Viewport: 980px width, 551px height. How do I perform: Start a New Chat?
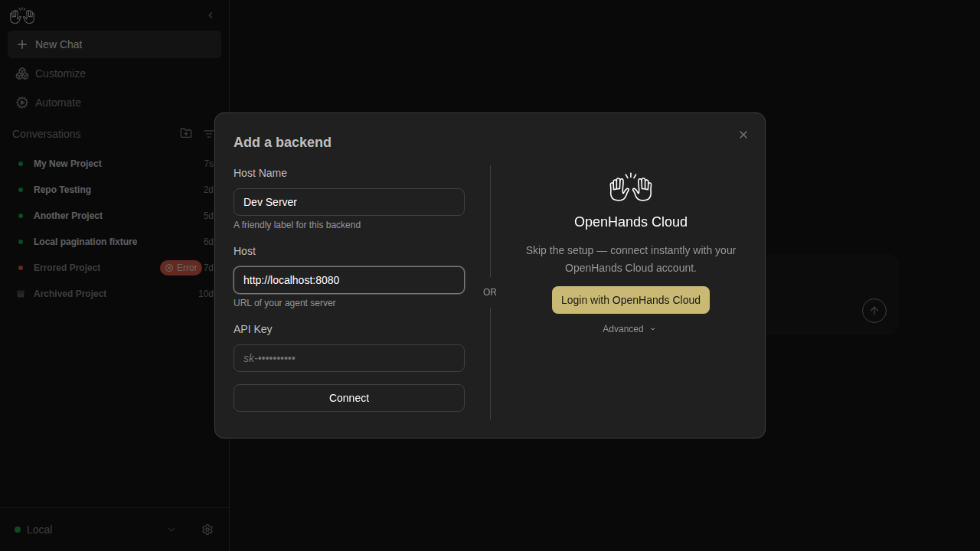pyautogui.click(x=115, y=44)
